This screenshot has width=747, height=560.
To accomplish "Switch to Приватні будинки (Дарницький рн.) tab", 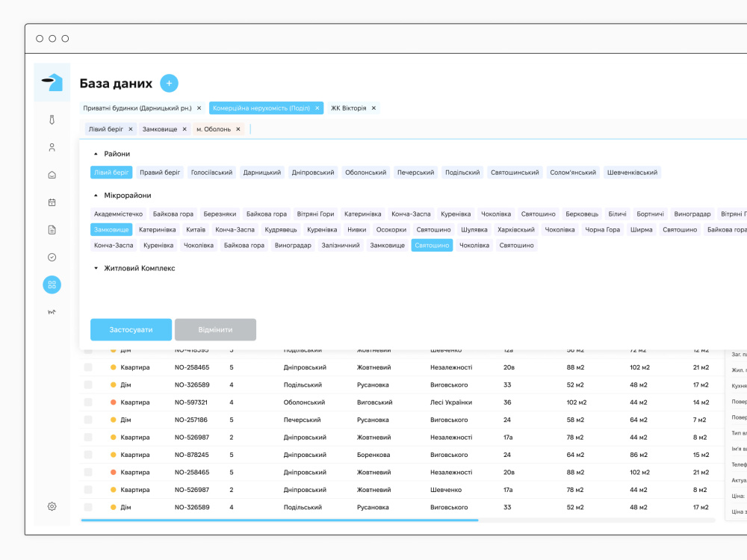I will (x=137, y=108).
